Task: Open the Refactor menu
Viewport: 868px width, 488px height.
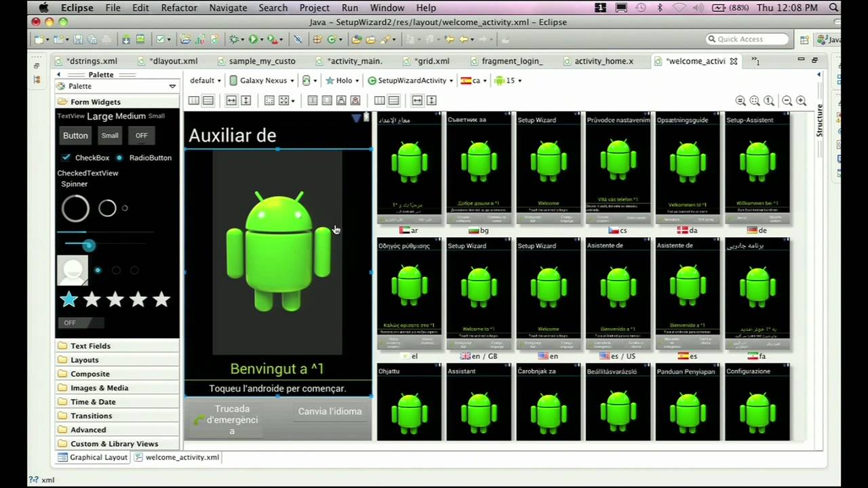Action: (x=179, y=7)
